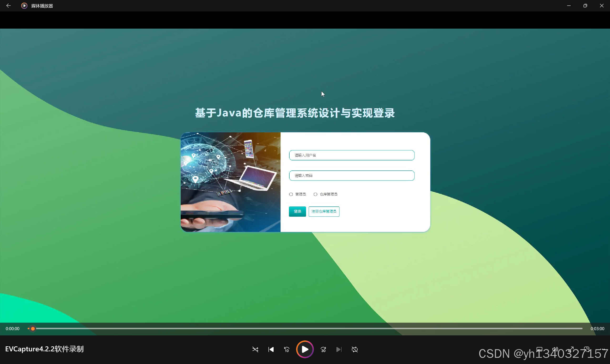The width and height of the screenshot is (610, 364).
Task: Open the volume control
Action: coord(555,349)
